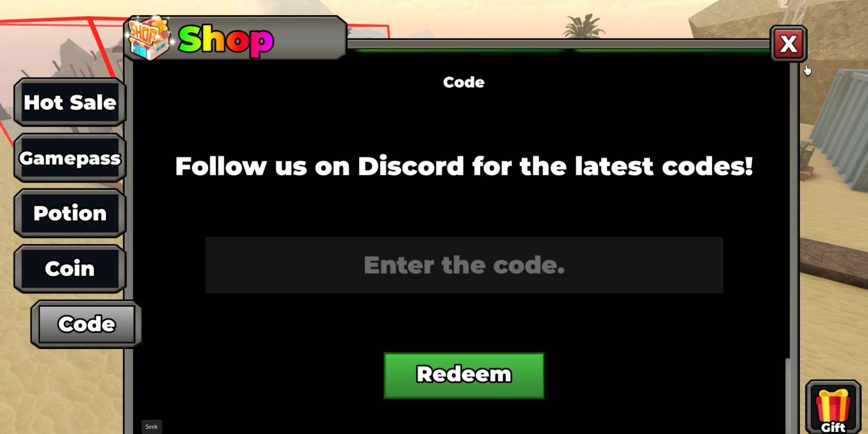Expand the Gamepass purchase options

(x=69, y=158)
